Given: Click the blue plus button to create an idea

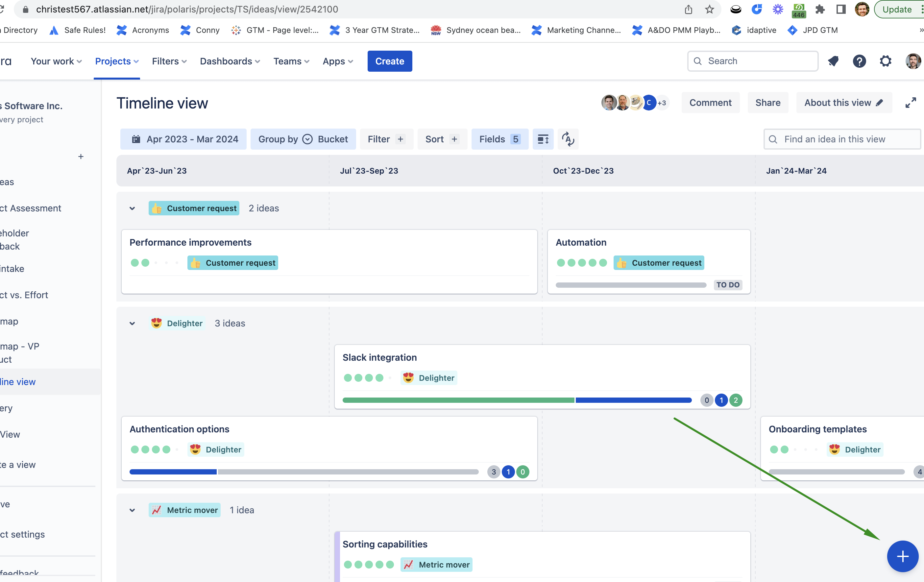Looking at the screenshot, I should pos(903,556).
